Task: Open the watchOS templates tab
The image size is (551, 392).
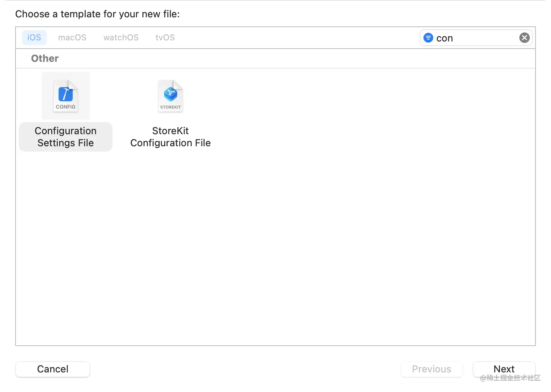Action: pos(121,38)
